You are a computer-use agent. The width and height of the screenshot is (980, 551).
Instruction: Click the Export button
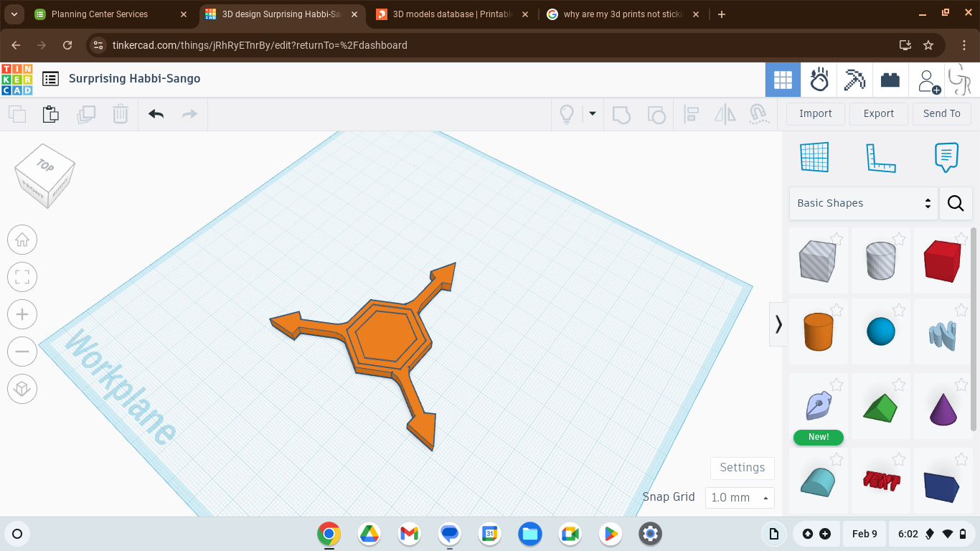pyautogui.click(x=879, y=113)
